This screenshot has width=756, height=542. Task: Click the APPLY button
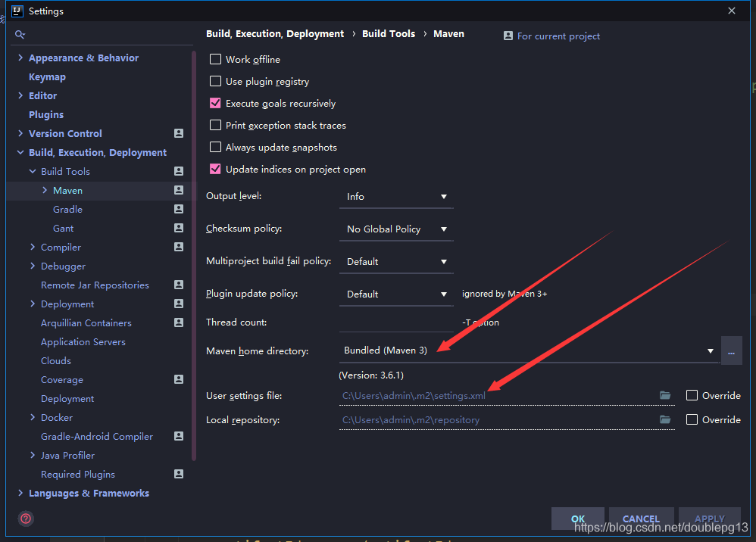pyautogui.click(x=710, y=519)
